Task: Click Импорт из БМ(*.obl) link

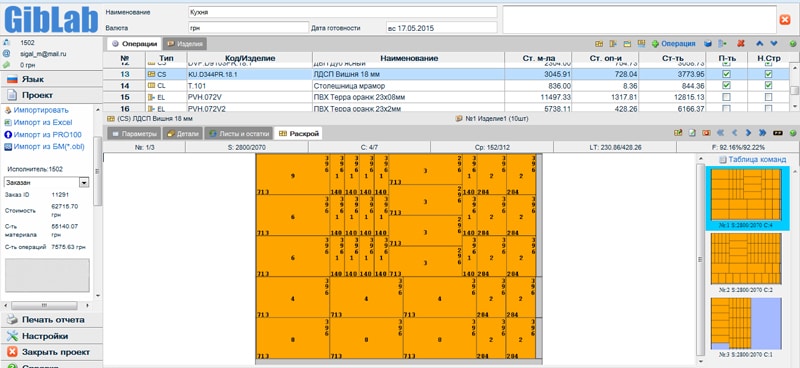Action: pos(49,147)
